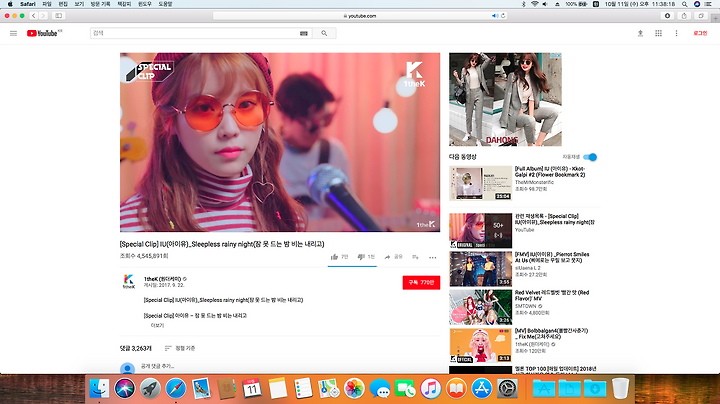Open the Edit menu in the menu bar
This screenshot has height=404, width=720.
(x=63, y=4)
